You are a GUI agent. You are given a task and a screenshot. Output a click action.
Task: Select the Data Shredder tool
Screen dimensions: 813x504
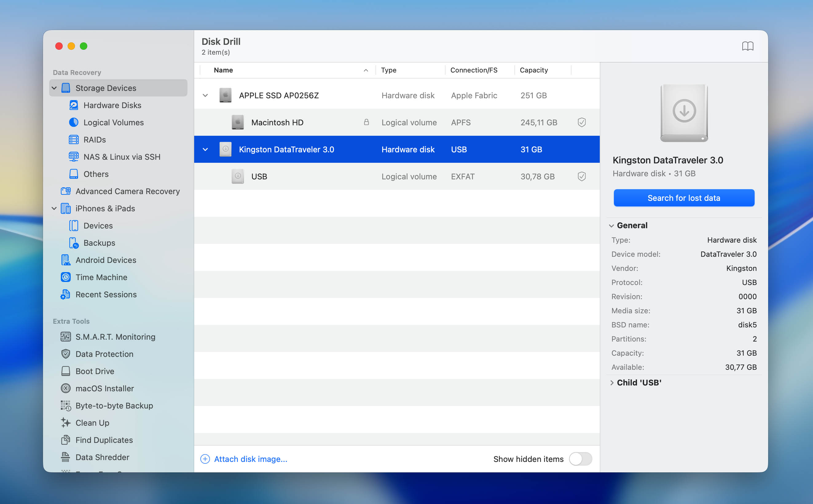tap(102, 457)
